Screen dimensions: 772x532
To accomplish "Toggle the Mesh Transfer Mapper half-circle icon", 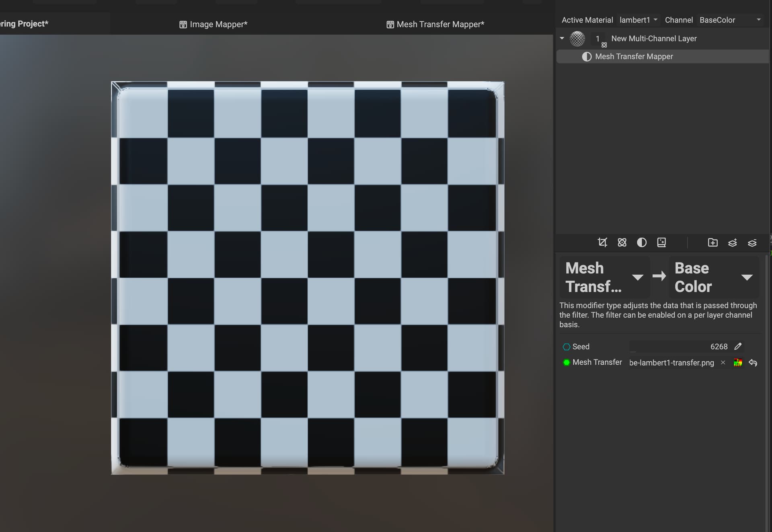I will (587, 57).
